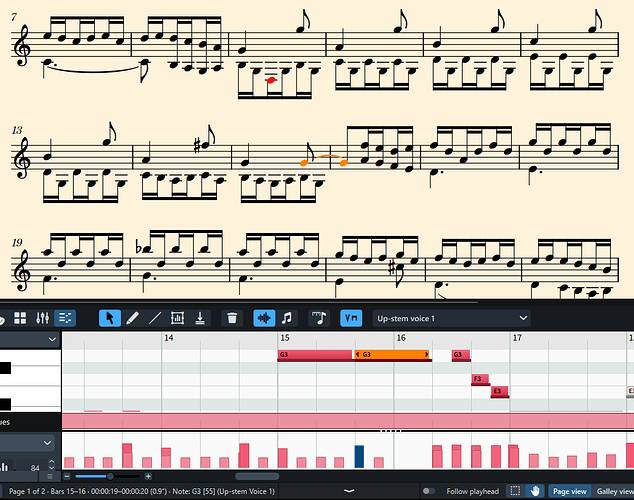Click the 'Follow playhead' label
The height and width of the screenshot is (500, 634).
tap(472, 492)
